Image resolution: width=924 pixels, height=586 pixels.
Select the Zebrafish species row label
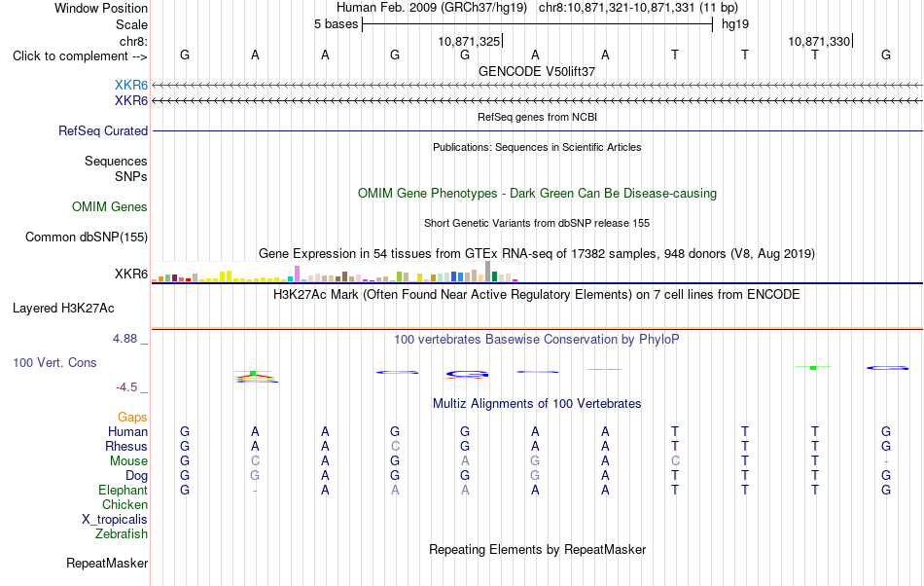point(121,533)
